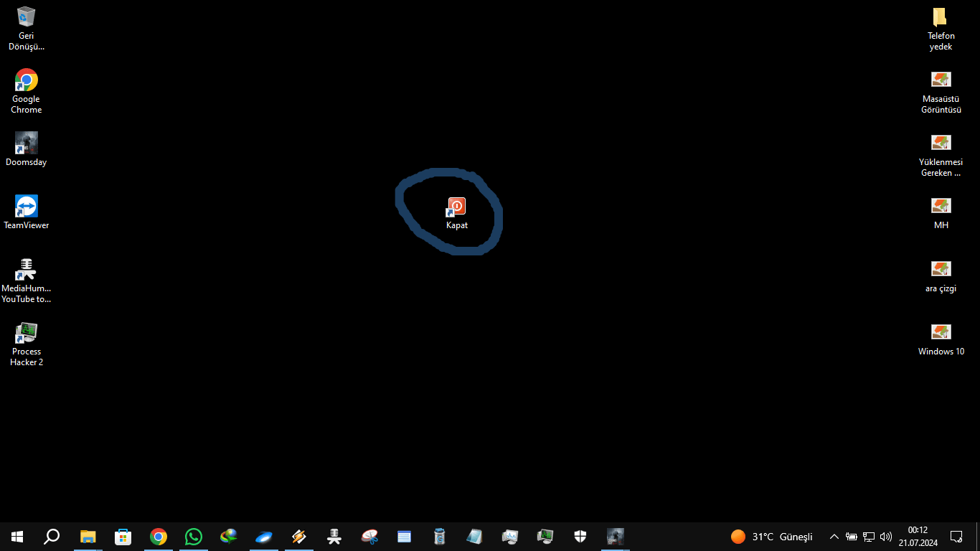Viewport: 980px width, 551px height.
Task: Select the Google Chrome desktop shortcut
Action: tap(27, 91)
